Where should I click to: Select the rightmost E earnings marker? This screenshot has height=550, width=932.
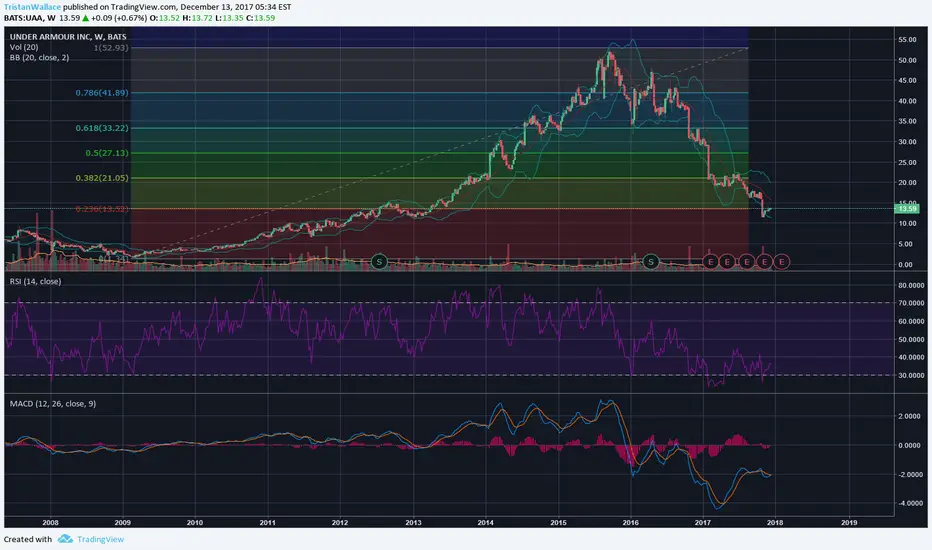pos(782,262)
